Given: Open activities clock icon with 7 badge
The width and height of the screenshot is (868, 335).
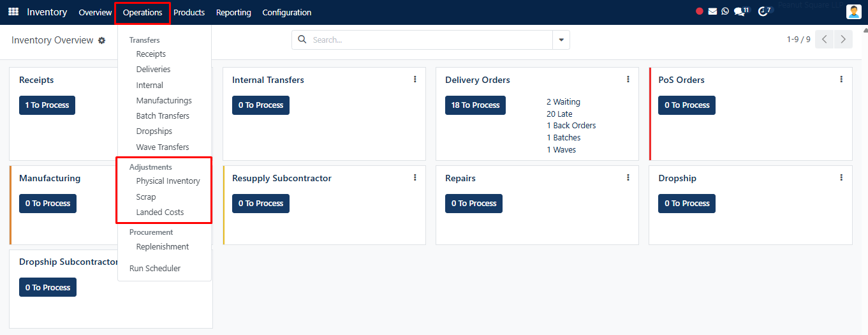Looking at the screenshot, I should point(765,11).
